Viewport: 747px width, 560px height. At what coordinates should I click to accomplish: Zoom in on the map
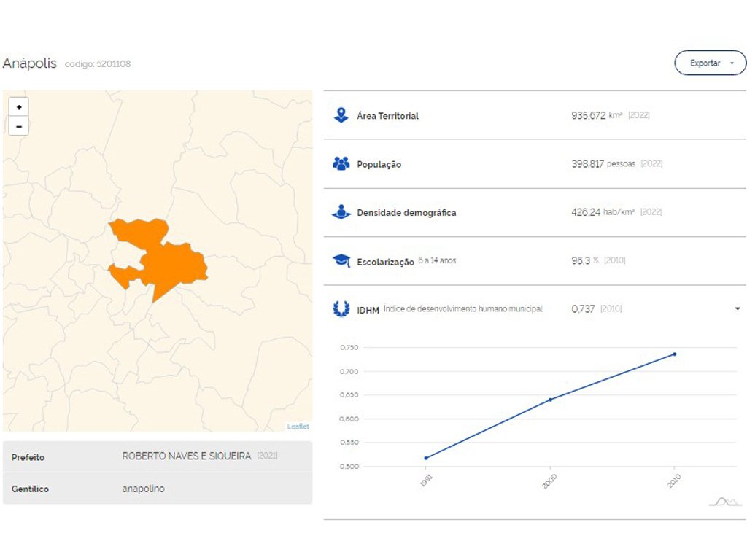[x=19, y=106]
